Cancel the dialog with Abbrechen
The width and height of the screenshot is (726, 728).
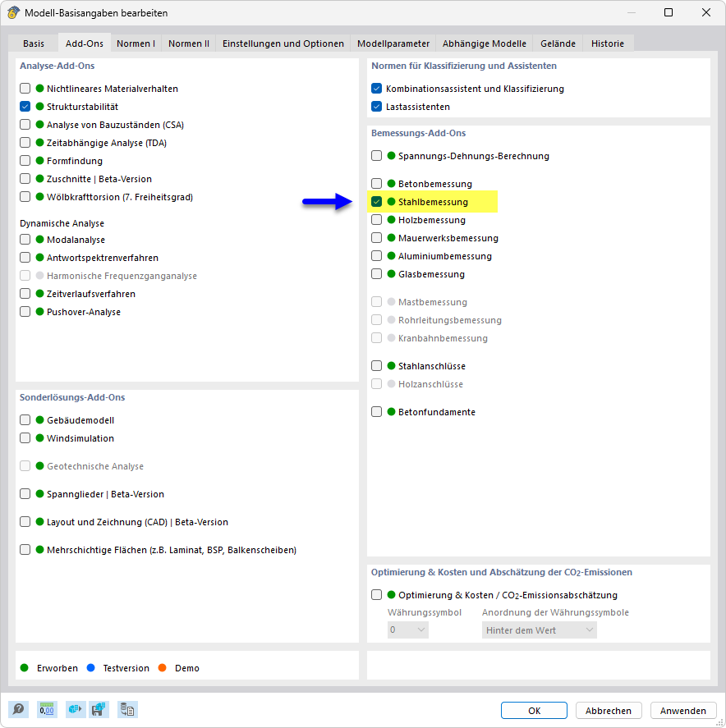coord(609,710)
